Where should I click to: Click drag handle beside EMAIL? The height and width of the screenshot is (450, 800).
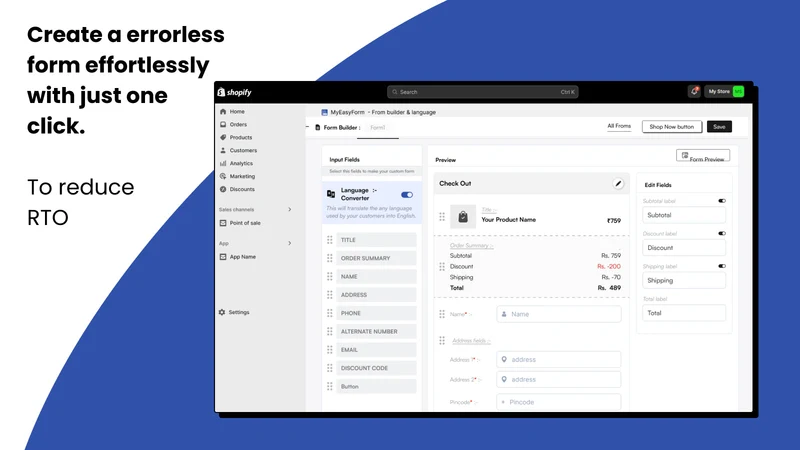pyautogui.click(x=330, y=350)
